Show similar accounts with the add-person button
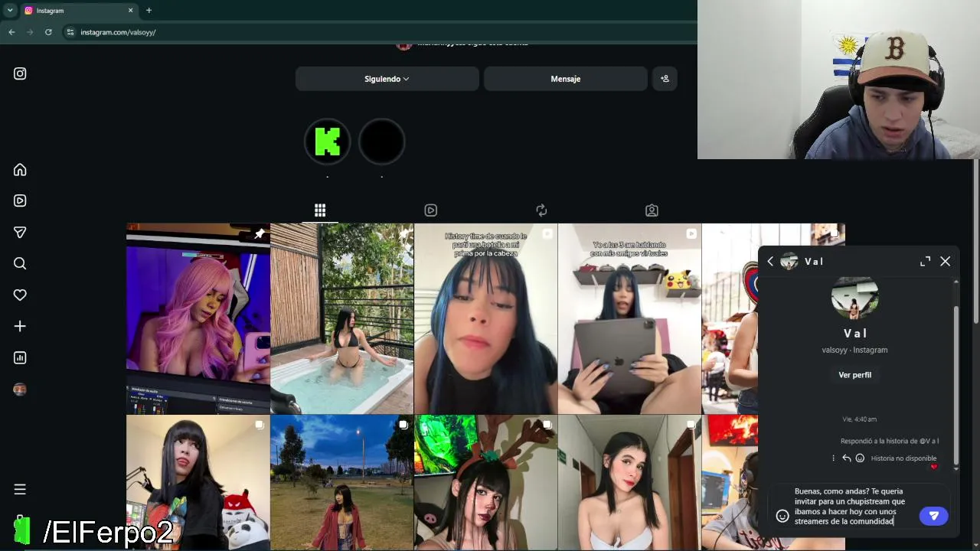The height and width of the screenshot is (551, 980). coord(665,79)
